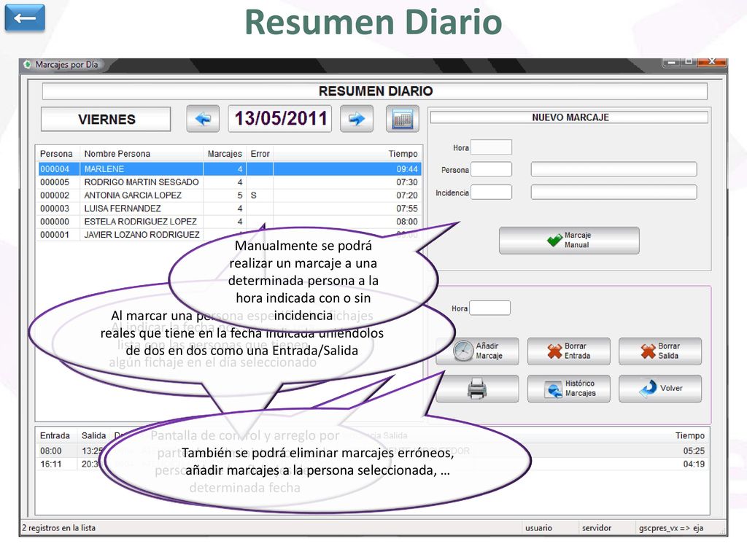Viewport: 747px width, 560px height.
Task: Click the Incidencia code input field
Action: click(491, 192)
